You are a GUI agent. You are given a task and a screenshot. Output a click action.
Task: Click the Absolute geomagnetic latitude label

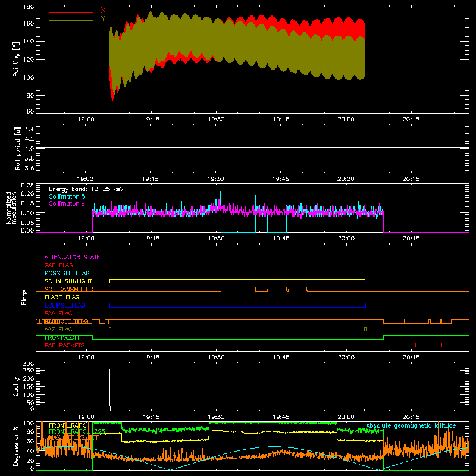(411, 425)
